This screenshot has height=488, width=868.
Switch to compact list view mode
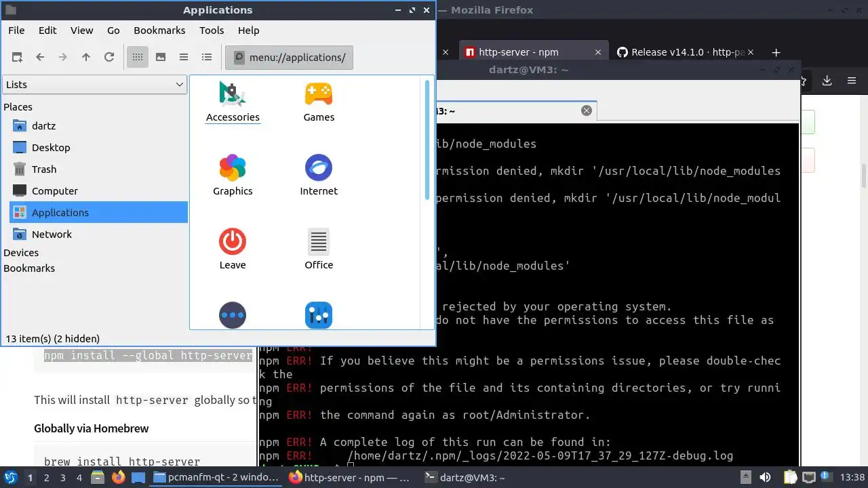click(184, 58)
